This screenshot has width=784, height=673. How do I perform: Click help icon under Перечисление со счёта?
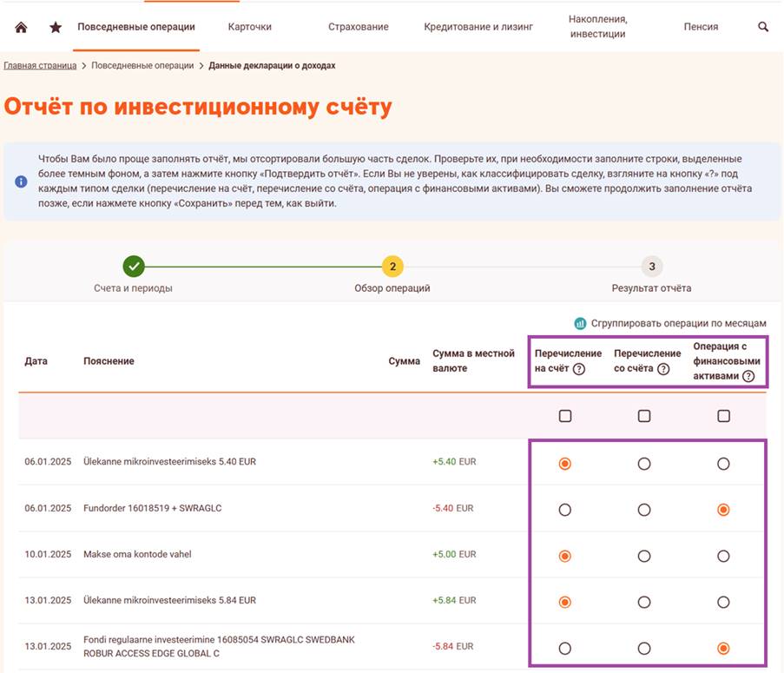point(663,369)
